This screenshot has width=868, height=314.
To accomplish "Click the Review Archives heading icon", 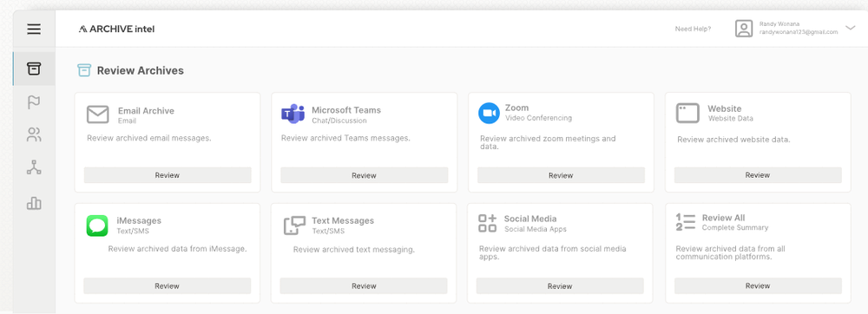I will coord(83,70).
